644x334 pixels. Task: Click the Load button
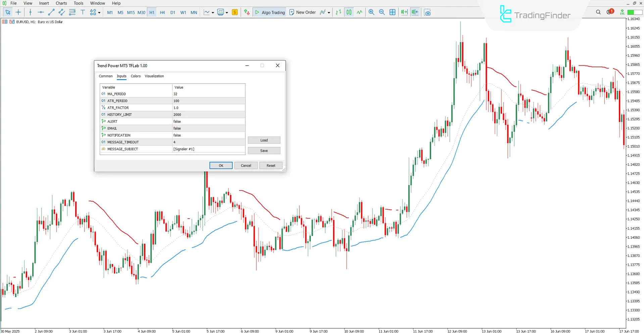tap(264, 140)
